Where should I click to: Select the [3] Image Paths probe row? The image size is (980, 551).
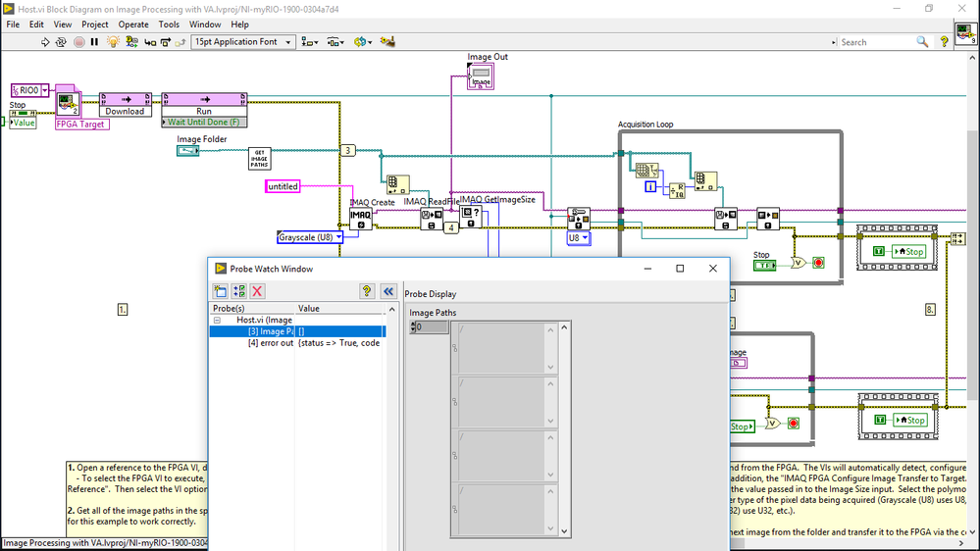coord(297,331)
